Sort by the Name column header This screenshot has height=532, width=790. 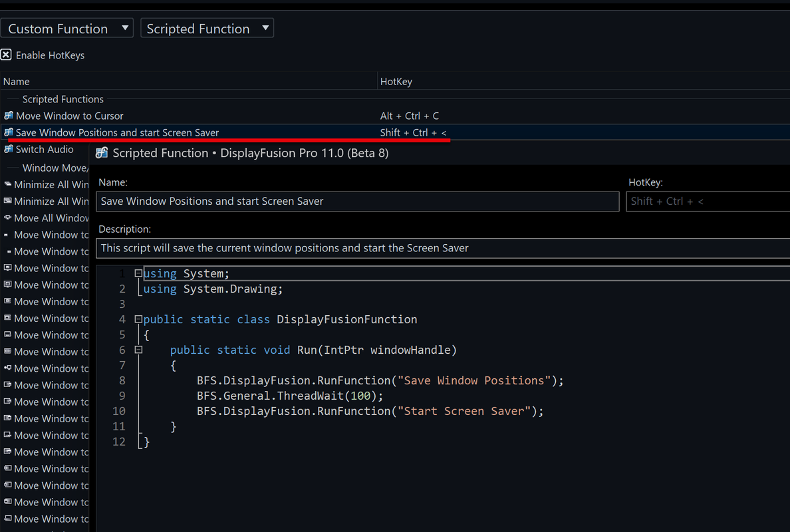tap(17, 82)
